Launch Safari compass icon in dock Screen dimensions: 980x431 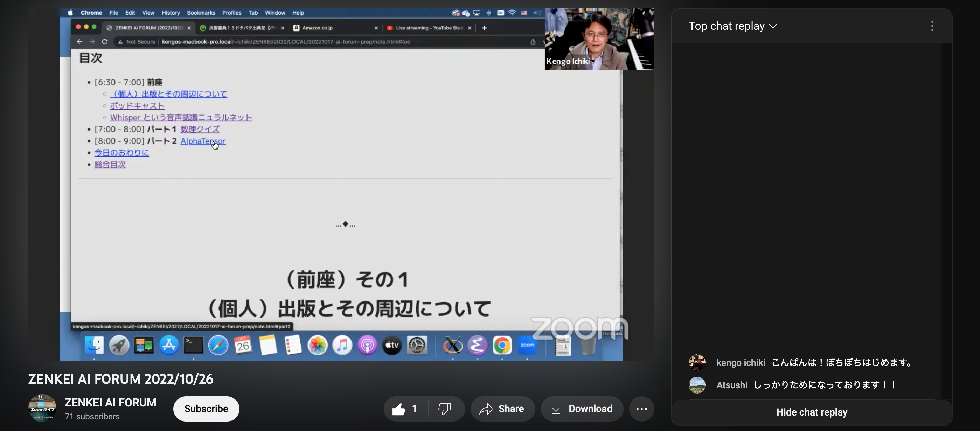[x=218, y=346]
